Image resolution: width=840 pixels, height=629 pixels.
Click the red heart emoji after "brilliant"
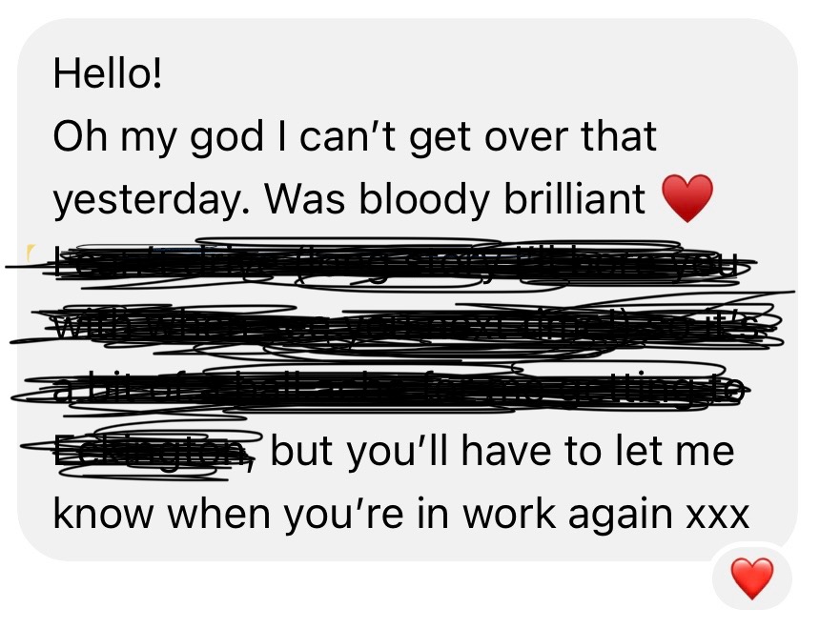(687, 198)
